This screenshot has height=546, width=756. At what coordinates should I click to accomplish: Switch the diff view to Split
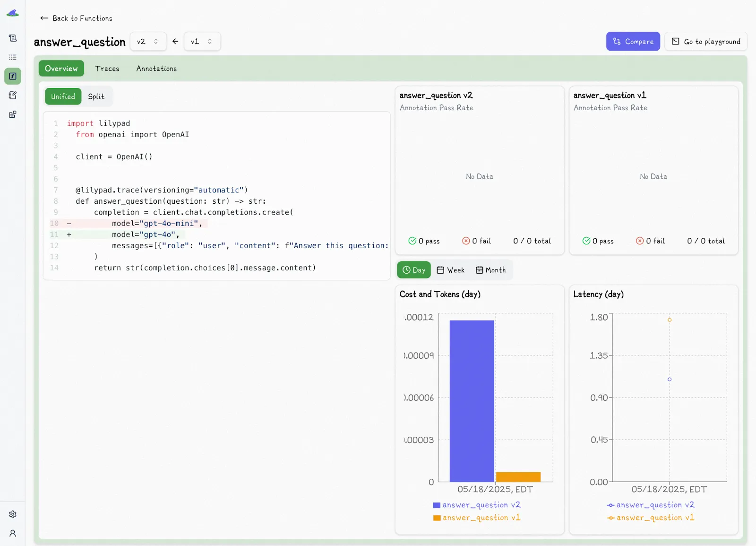pos(96,96)
